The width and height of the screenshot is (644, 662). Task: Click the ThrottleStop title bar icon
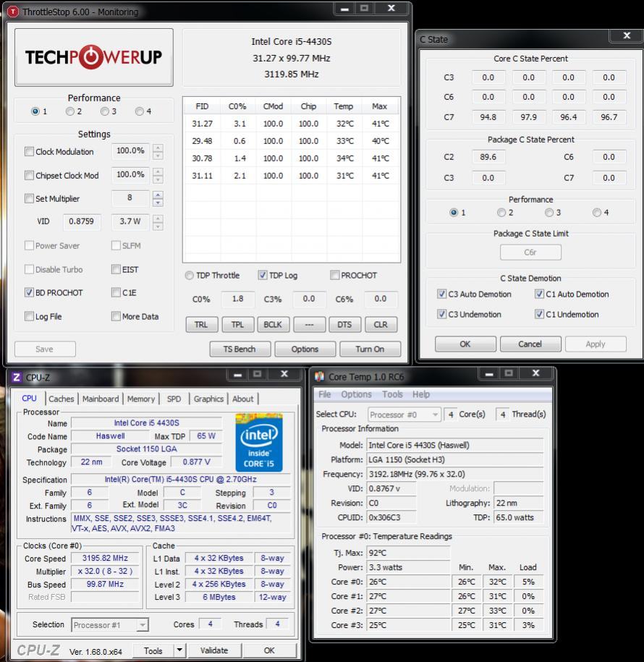(13, 12)
